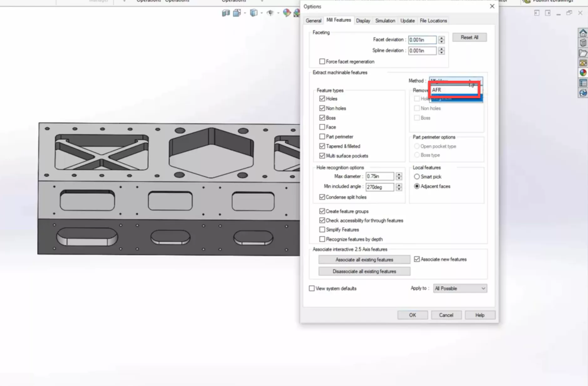Screen dimensions: 588x386
Task: Click the Display Style cube icon
Action: coord(253,13)
